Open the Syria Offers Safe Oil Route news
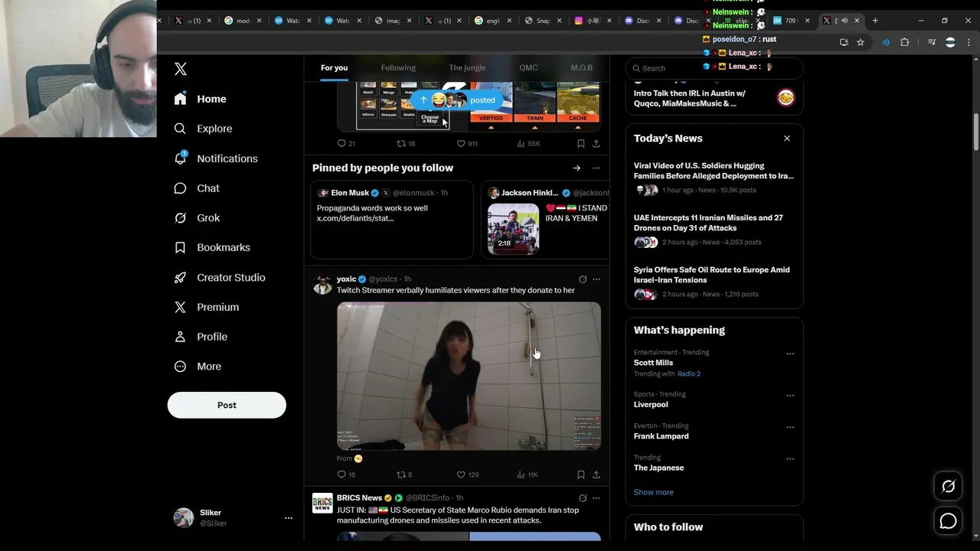Image resolution: width=980 pixels, height=551 pixels. coord(714,281)
